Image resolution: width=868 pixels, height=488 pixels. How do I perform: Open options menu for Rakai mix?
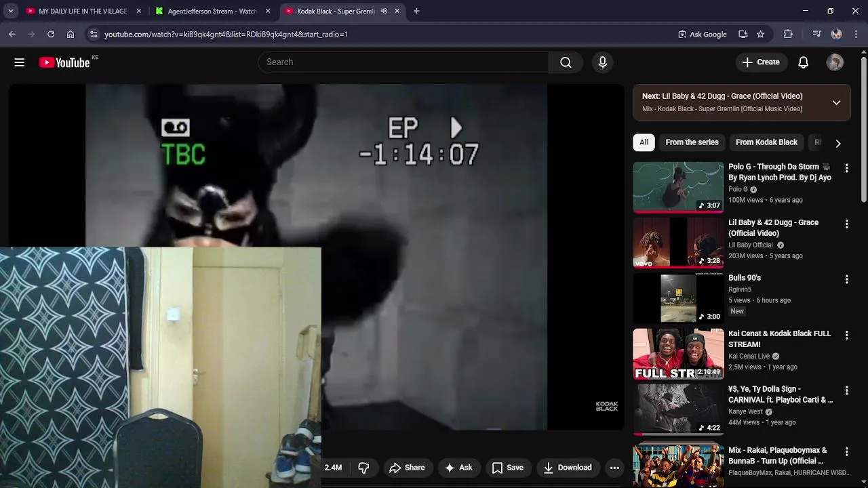coord(846,451)
